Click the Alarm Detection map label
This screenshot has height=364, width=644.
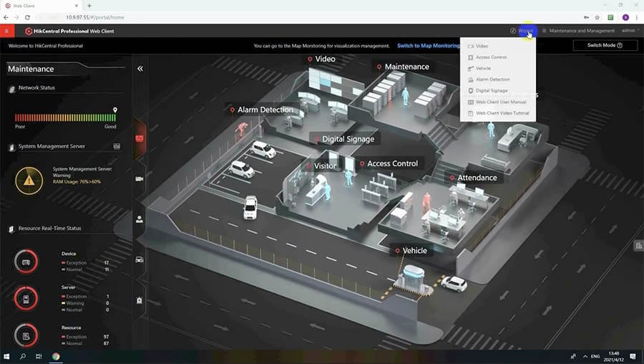pyautogui.click(x=264, y=110)
